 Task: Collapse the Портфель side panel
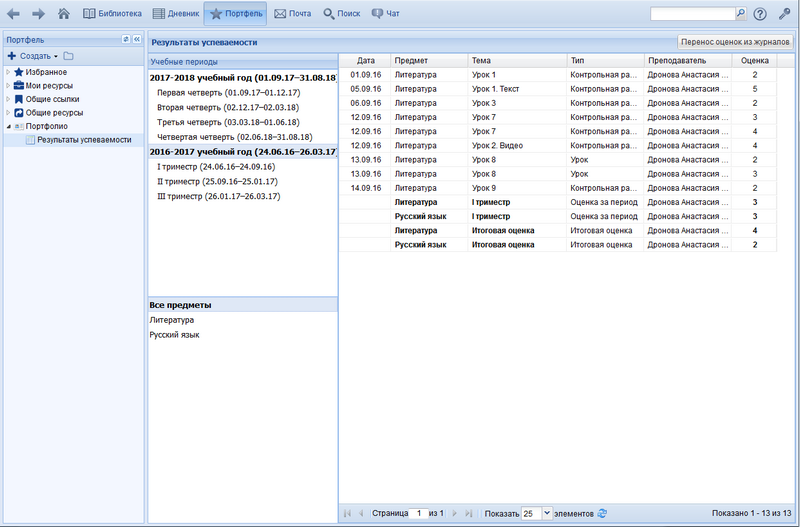(137, 39)
